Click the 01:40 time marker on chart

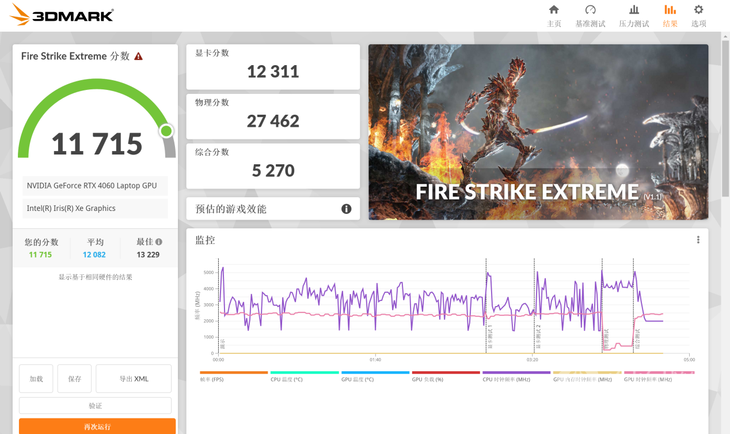click(x=375, y=359)
